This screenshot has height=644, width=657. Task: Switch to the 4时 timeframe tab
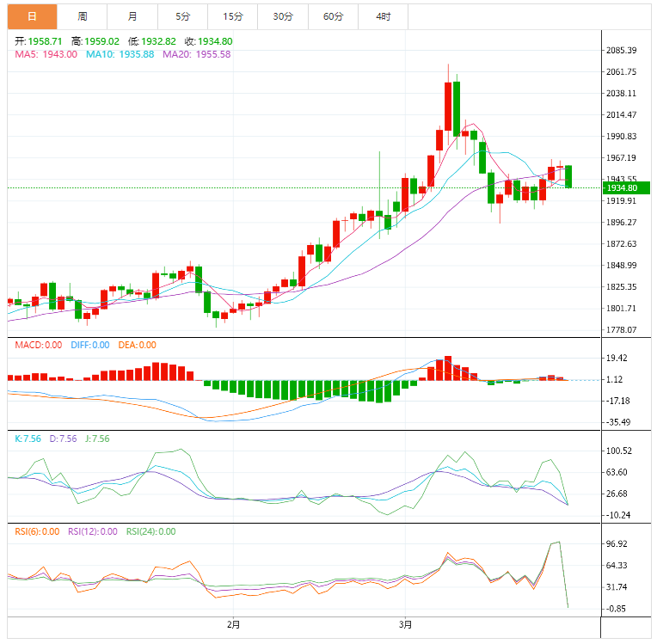coord(383,16)
